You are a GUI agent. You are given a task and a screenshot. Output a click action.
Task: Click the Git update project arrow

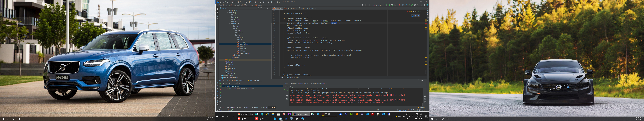(x=406, y=5)
